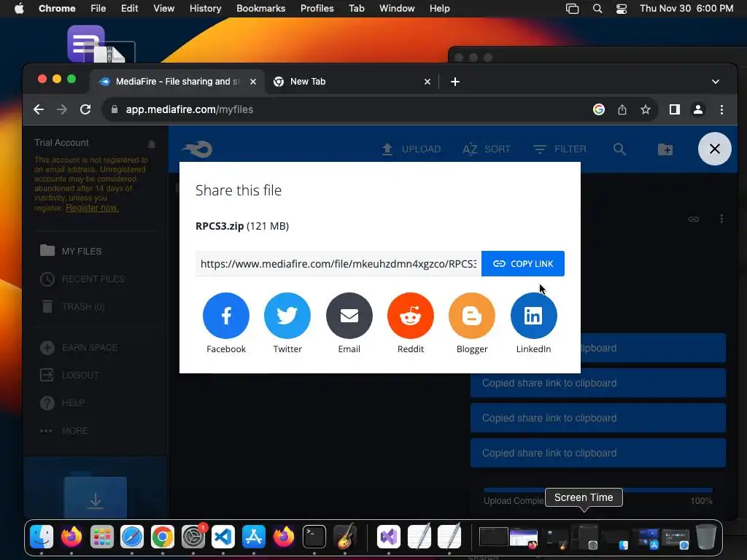Share the file via Blogger icon
Image resolution: width=747 pixels, height=560 pixels.
[472, 316]
